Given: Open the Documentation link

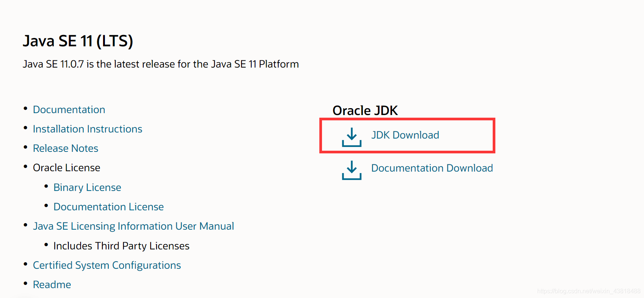Looking at the screenshot, I should pyautogui.click(x=69, y=109).
